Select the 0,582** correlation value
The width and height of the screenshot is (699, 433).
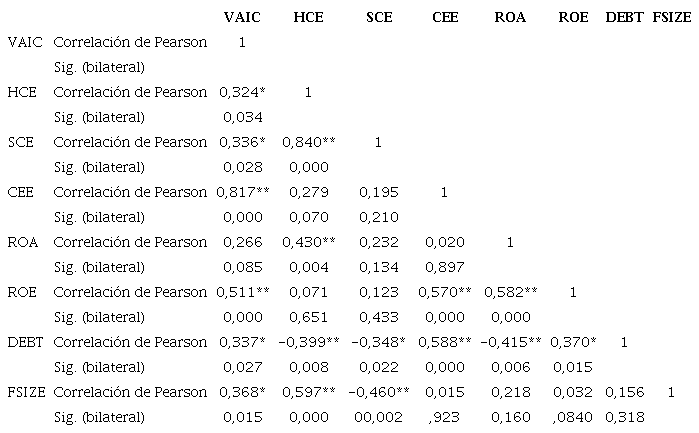pos(510,292)
